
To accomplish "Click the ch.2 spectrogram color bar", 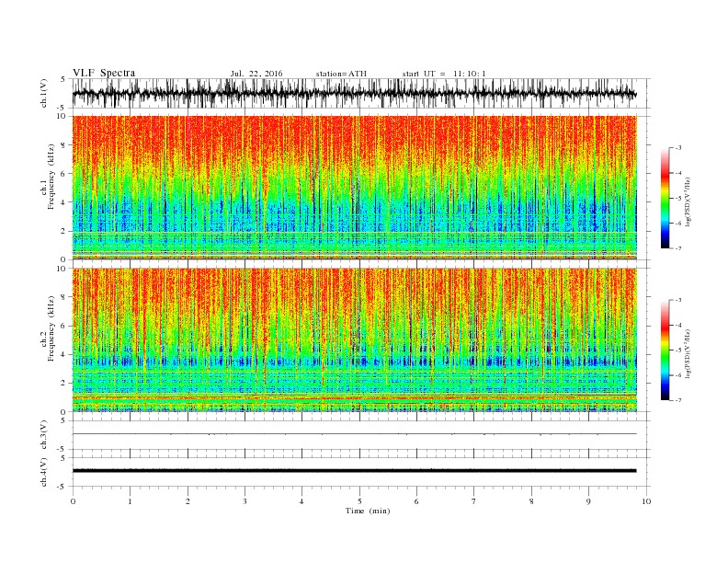I will (665, 350).
